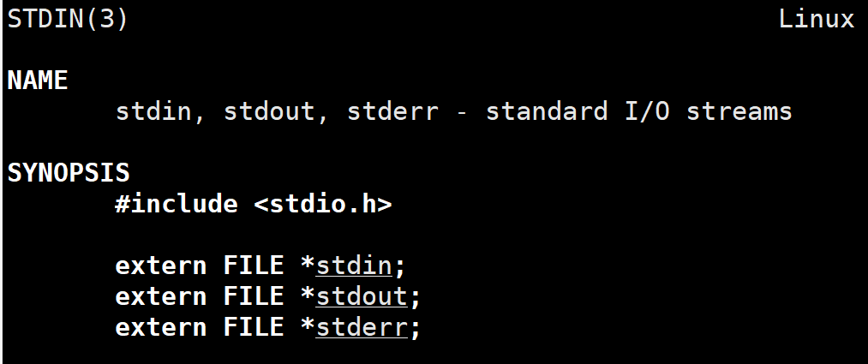Click 'FILE' on the stdout declaration line
868x364 pixels.
(x=254, y=297)
